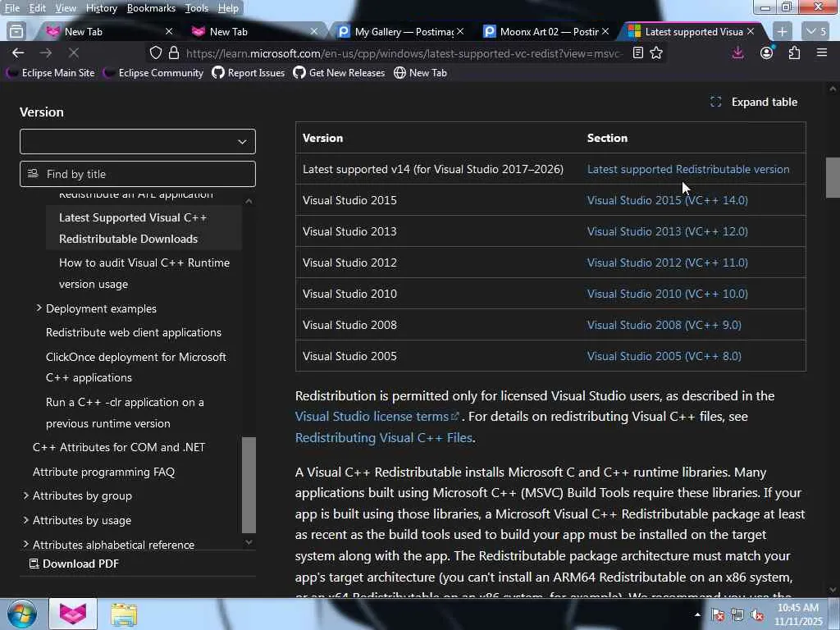Open Attribute programming FAQ
Viewport: 840px width, 630px height.
pos(104,472)
